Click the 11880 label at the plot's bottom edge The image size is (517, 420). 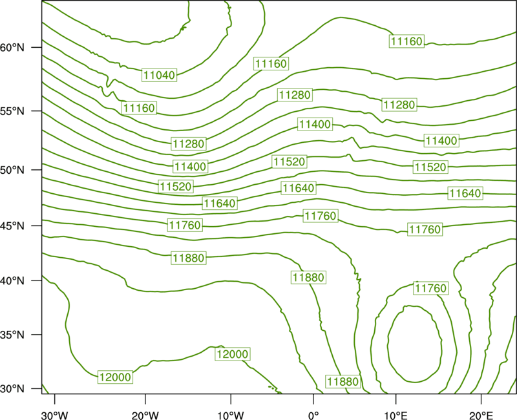[x=343, y=381]
